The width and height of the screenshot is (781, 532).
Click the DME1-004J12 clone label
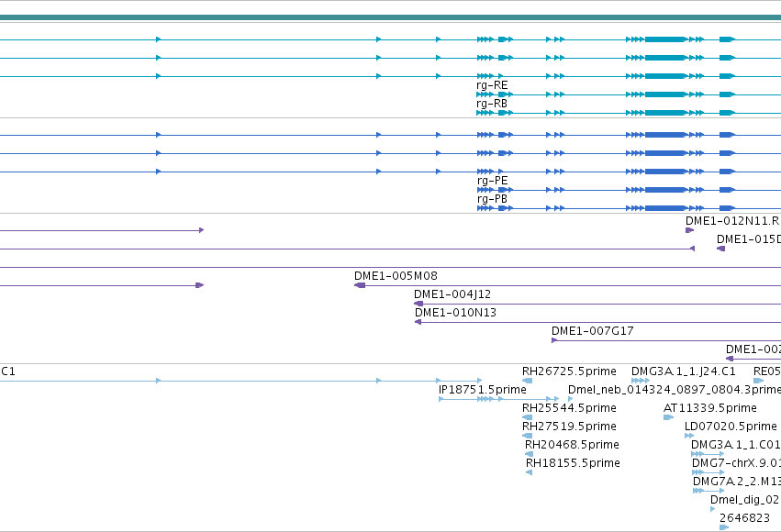[x=452, y=294]
